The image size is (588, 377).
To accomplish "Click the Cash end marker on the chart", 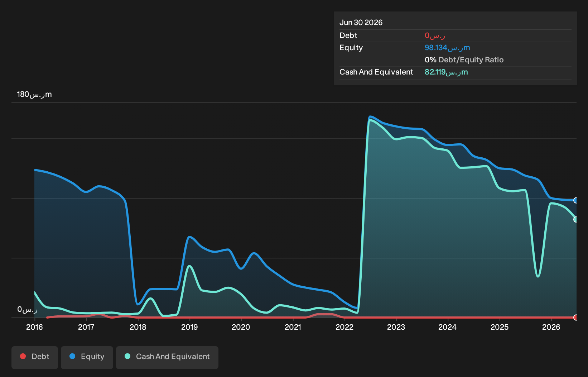I will coord(576,219).
